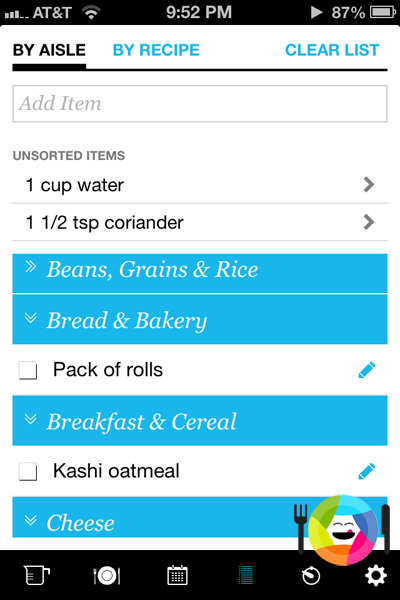Open the 1 cup water item chevron
Viewport: 400px width, 600px height.
[369, 184]
